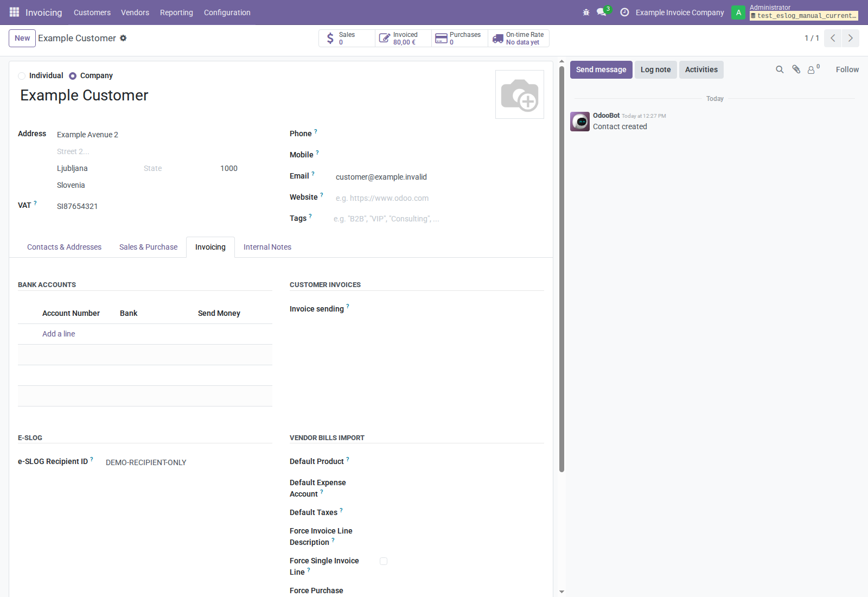
Task: Select the Individual radio option
Action: [x=22, y=76]
